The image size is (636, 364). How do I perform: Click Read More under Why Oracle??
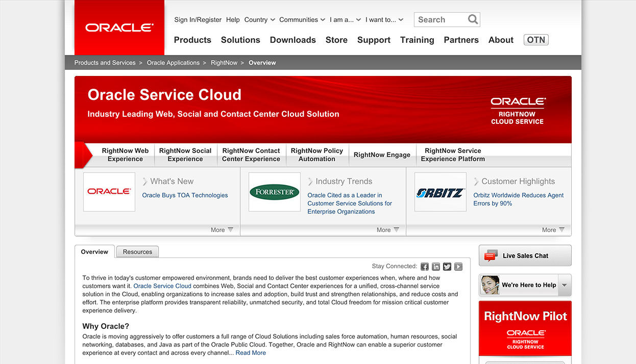tap(251, 352)
